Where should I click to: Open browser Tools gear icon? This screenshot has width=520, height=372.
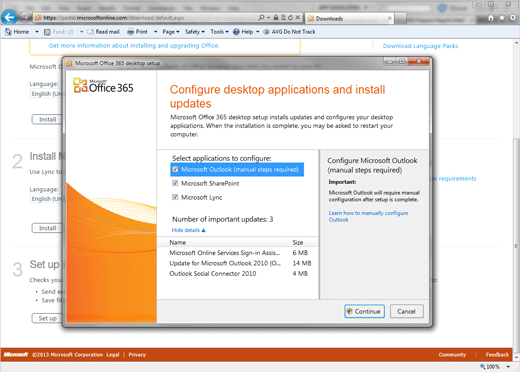tap(513, 18)
